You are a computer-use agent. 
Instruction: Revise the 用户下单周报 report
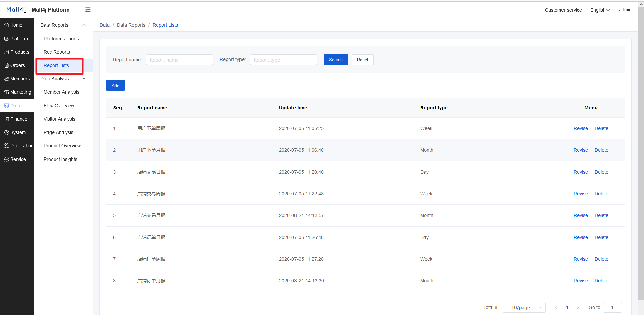[581, 128]
